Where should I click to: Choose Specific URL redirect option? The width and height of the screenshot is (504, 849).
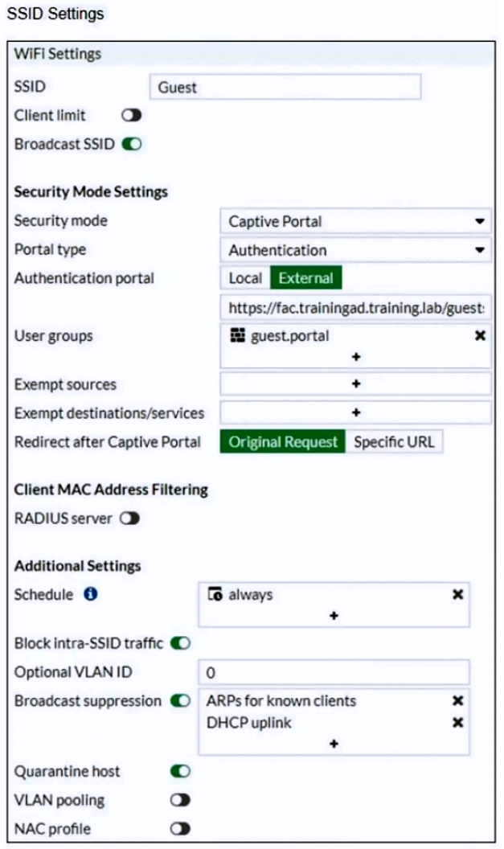[x=394, y=442]
